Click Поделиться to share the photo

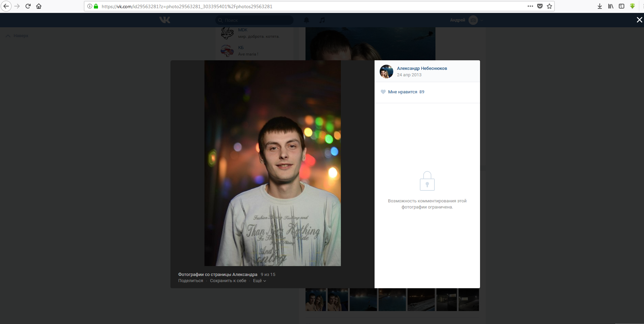click(x=191, y=281)
